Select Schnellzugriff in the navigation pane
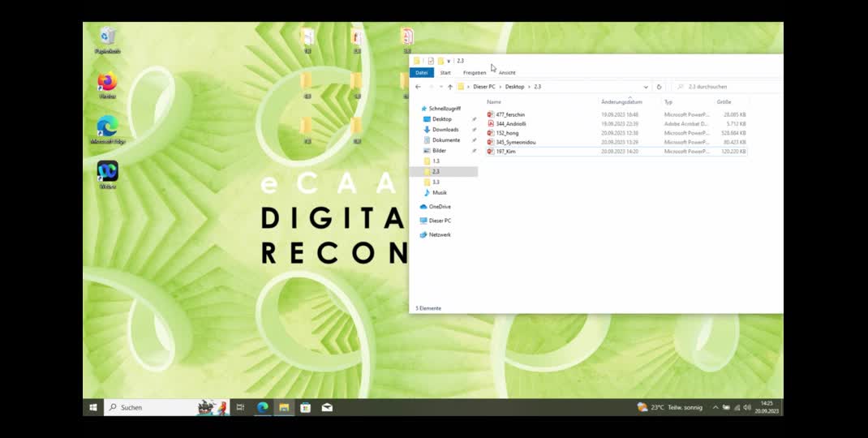 (445, 109)
